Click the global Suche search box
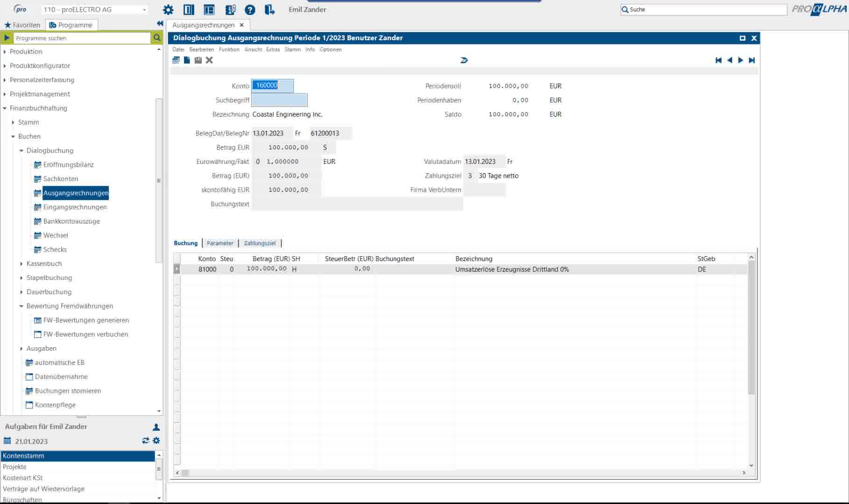 click(x=703, y=9)
